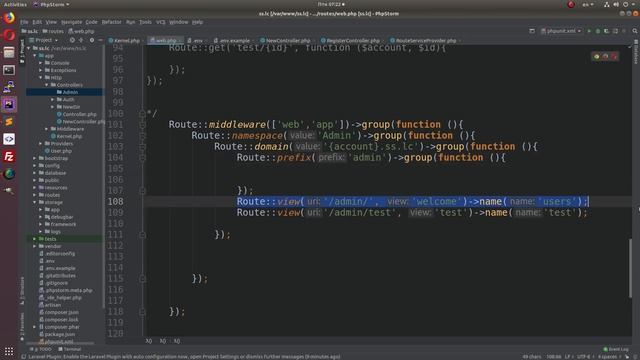Open in Chrome browser preview icon
This screenshot has height=360, width=640.
596,56
